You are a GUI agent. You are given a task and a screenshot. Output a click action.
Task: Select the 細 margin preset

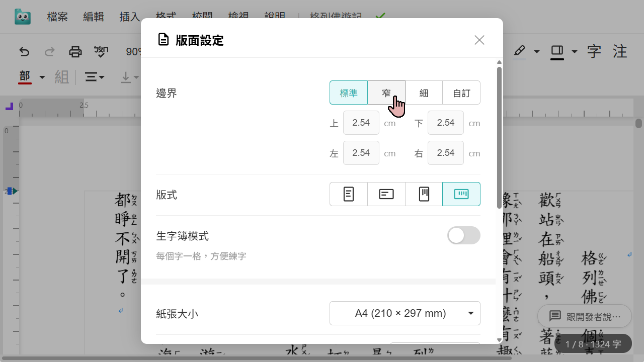(x=424, y=93)
